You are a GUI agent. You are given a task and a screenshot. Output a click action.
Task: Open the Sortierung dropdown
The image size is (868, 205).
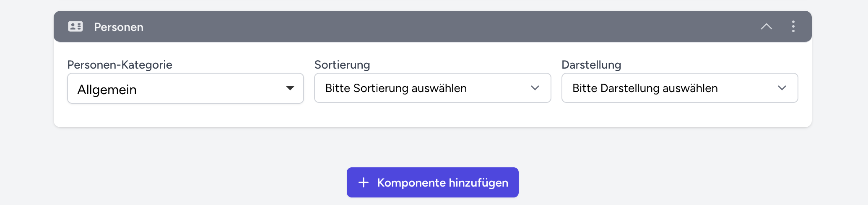(x=432, y=88)
